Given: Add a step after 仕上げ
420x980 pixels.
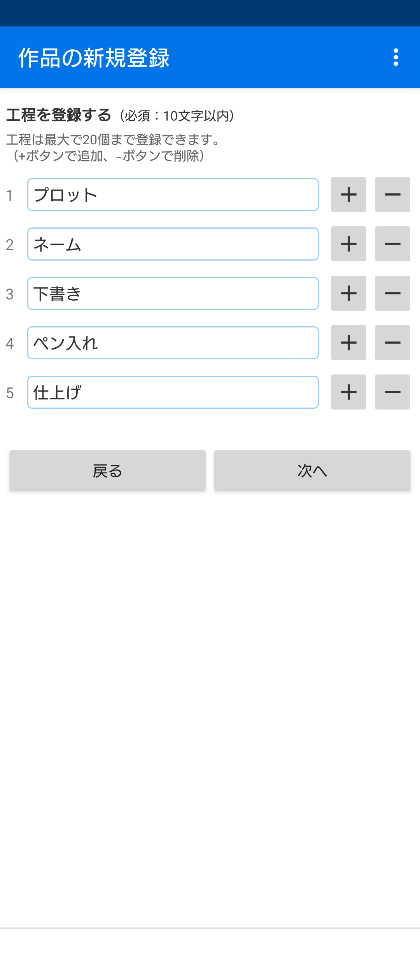Looking at the screenshot, I should pos(348,392).
